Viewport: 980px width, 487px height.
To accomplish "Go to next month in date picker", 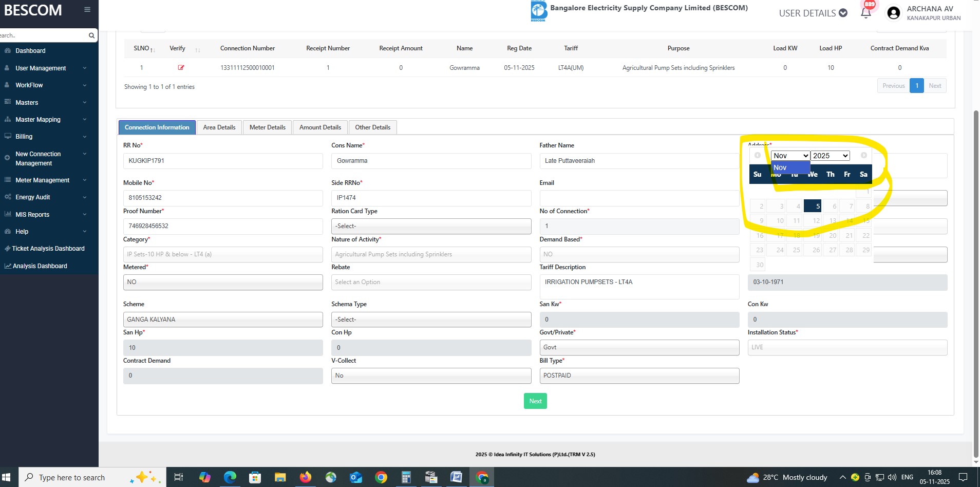I will coord(864,155).
